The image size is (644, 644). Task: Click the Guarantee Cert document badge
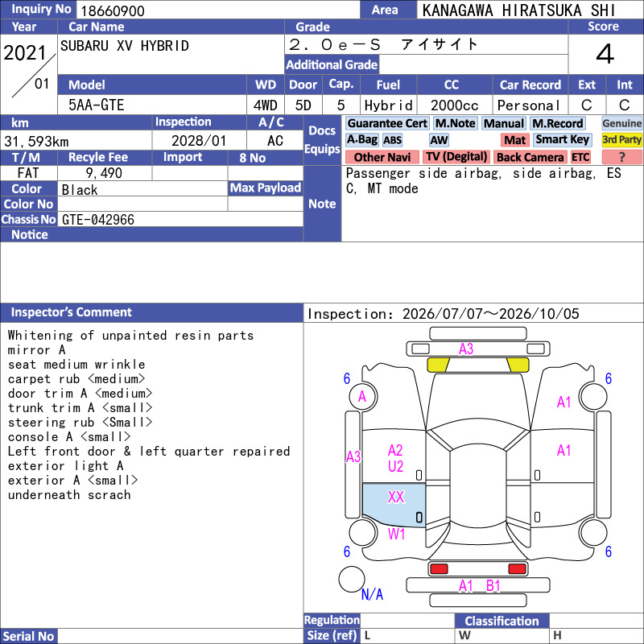387,123
